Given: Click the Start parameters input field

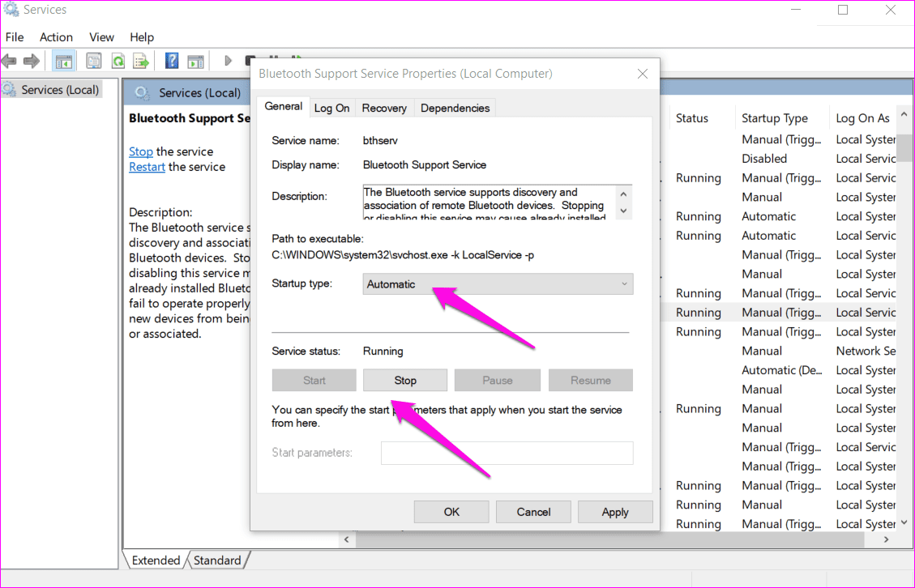Looking at the screenshot, I should pos(507,454).
